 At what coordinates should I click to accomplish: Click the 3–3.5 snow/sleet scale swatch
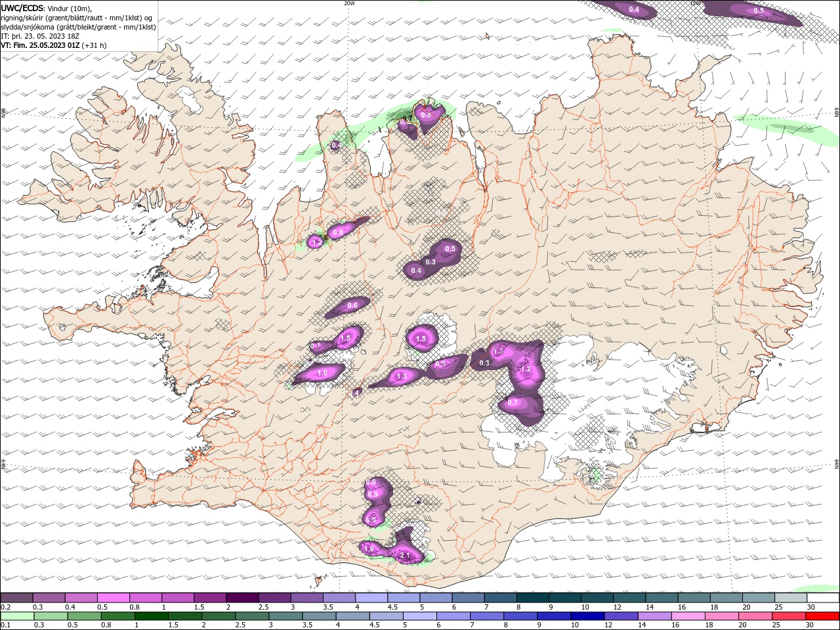point(306,598)
